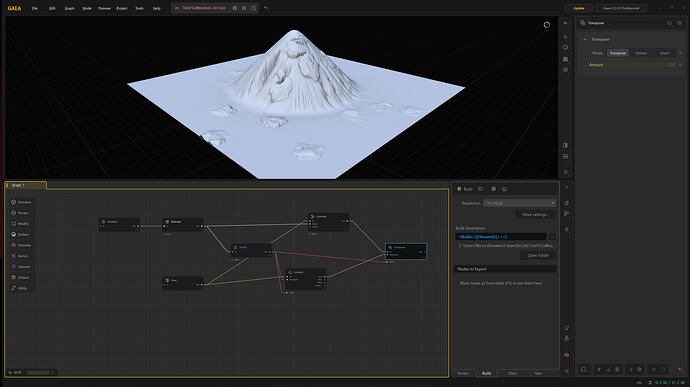Click the Build button
This screenshot has height=387, width=690.
[465, 189]
